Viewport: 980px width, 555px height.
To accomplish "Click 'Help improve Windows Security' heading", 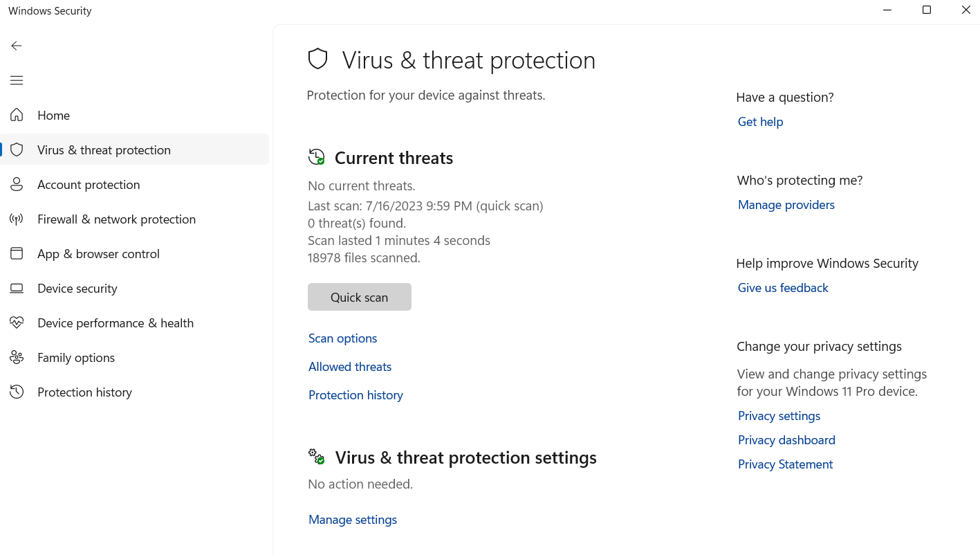I will (x=827, y=264).
